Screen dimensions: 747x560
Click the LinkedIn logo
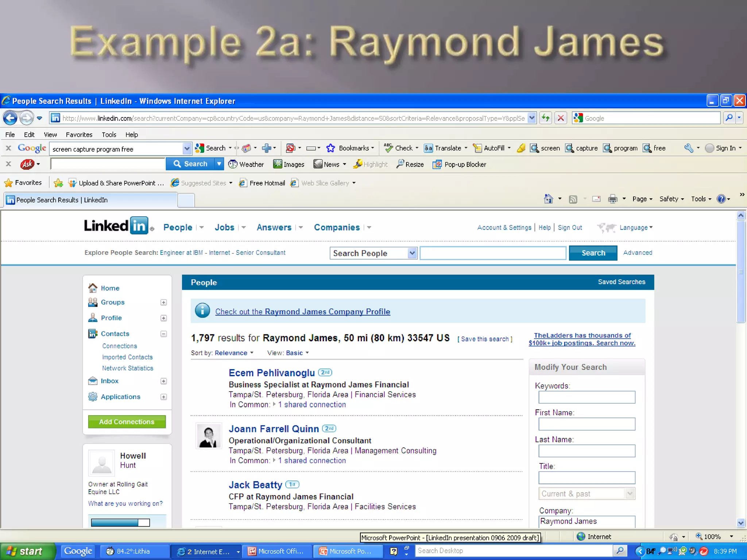click(x=116, y=226)
